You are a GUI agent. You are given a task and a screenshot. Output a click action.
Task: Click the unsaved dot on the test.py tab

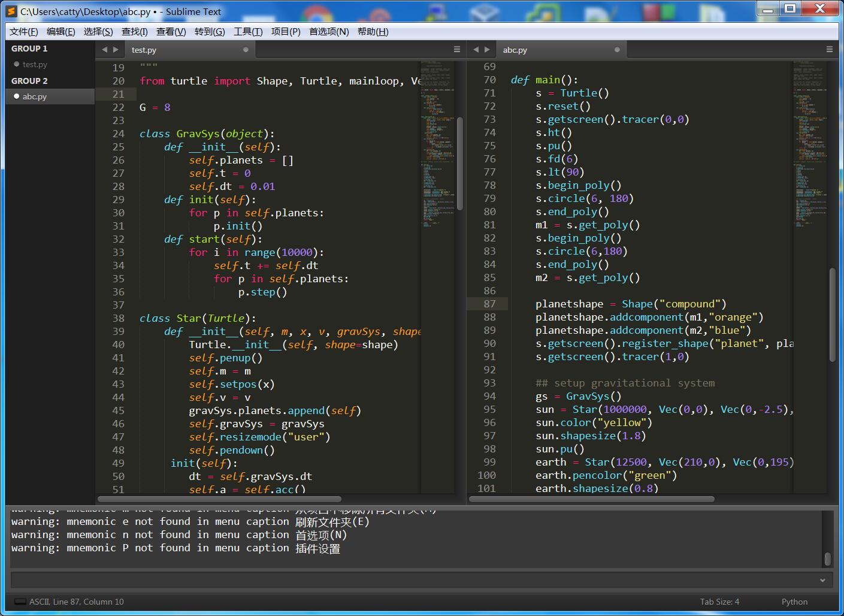(x=246, y=50)
